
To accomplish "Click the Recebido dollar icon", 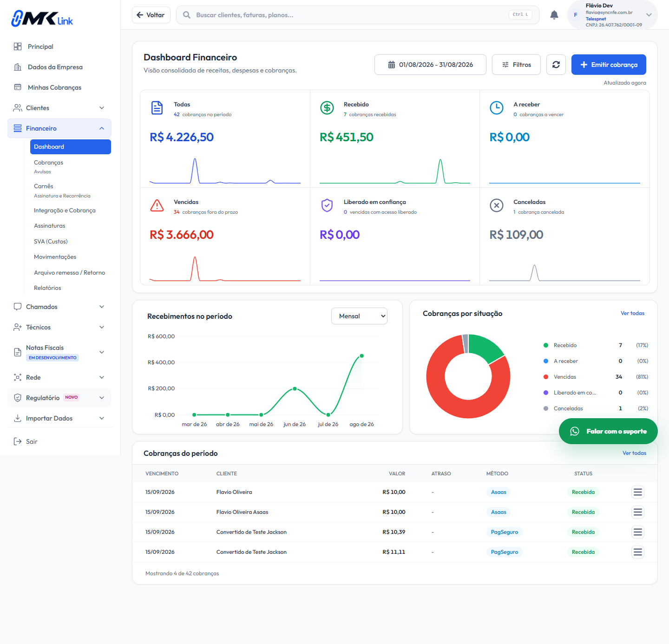I will (327, 108).
